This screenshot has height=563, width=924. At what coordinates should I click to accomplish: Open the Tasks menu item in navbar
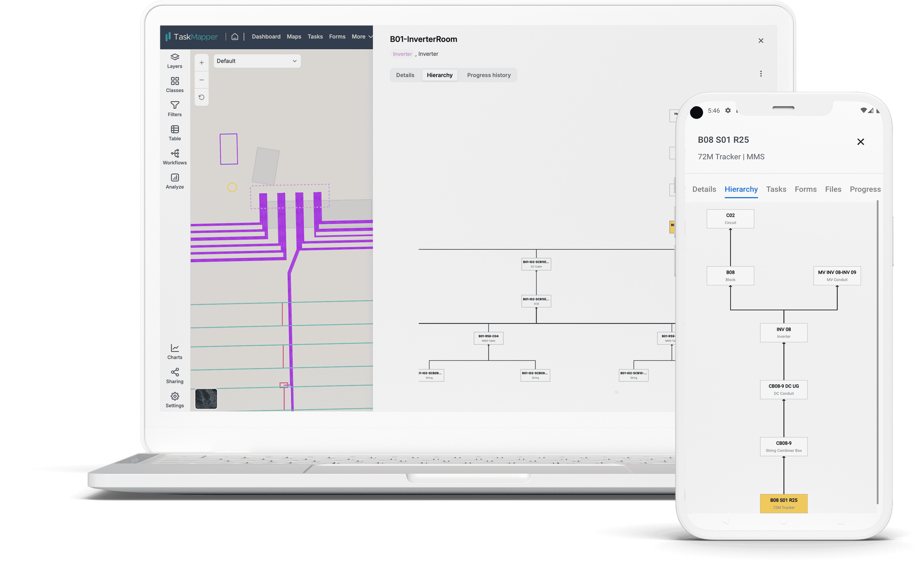(315, 37)
